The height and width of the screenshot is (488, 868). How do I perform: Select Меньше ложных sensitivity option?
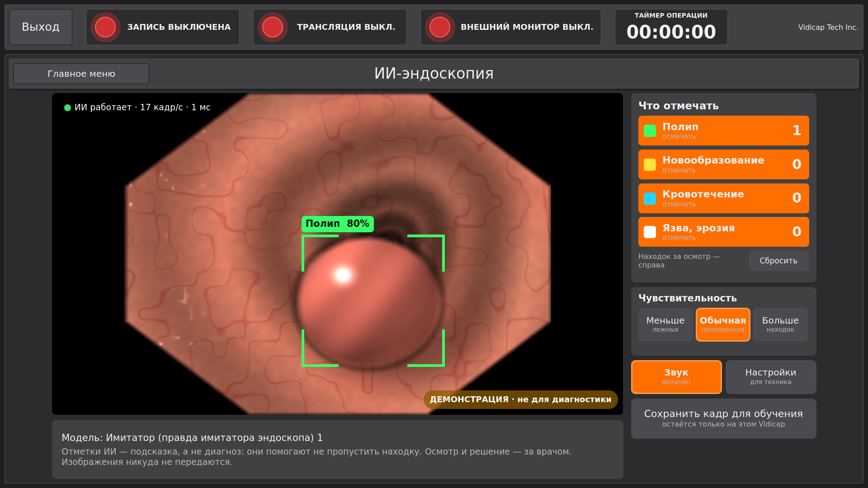click(665, 324)
